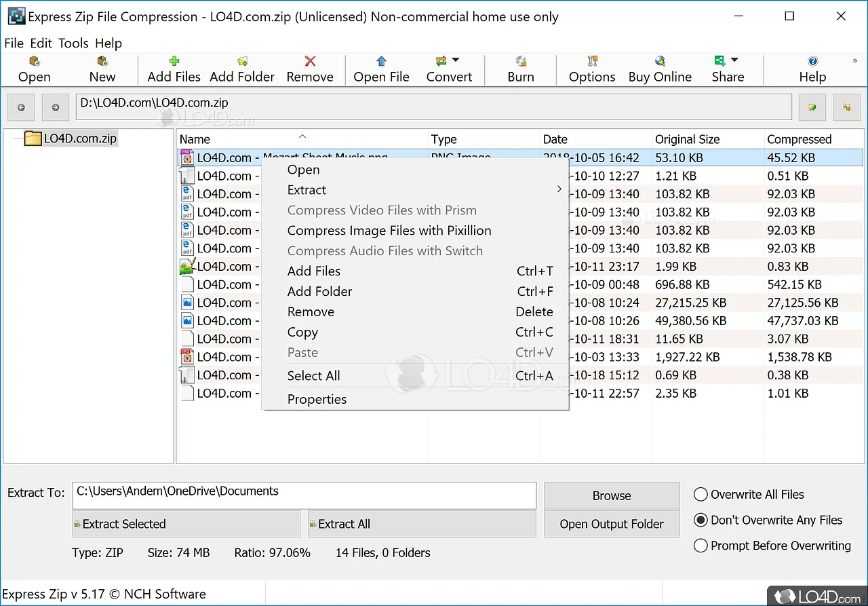Click the Extract All button

[422, 524]
